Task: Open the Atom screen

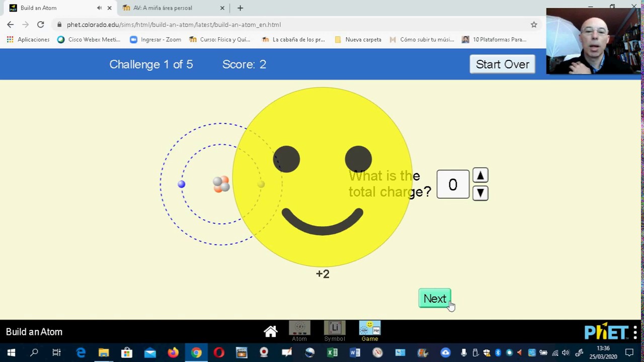Action: (299, 332)
